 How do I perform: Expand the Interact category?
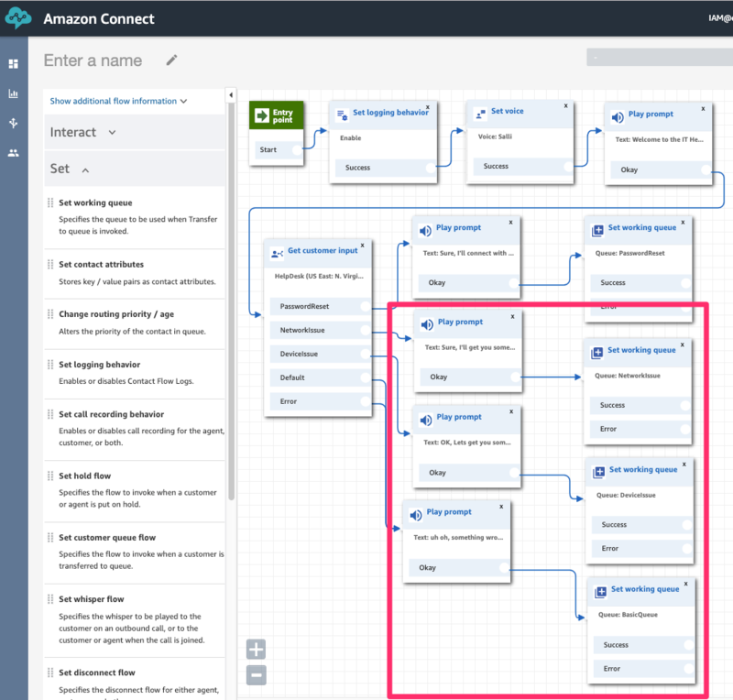[135, 132]
